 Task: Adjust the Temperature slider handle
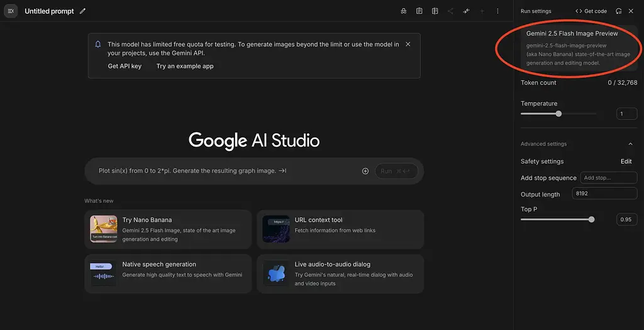558,114
